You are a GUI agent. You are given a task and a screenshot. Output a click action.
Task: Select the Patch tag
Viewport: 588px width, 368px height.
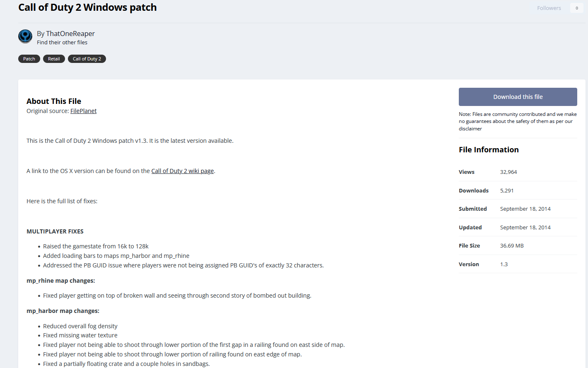(x=29, y=59)
